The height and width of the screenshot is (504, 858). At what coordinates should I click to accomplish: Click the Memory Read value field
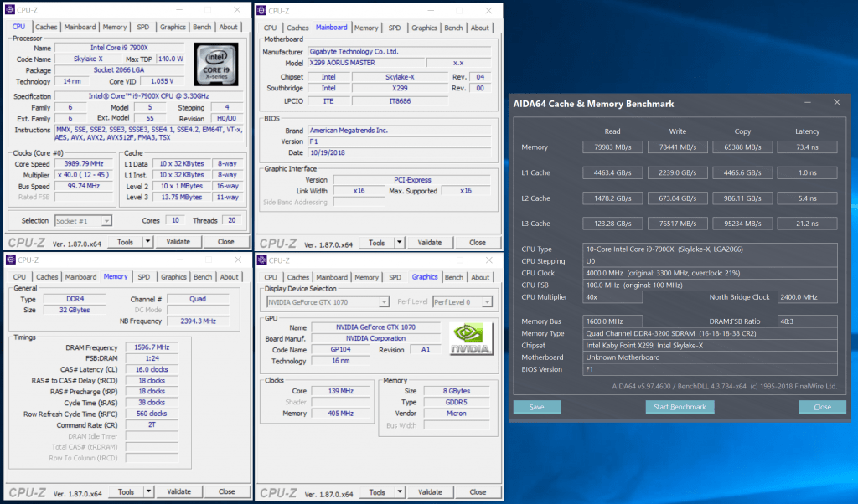point(612,147)
